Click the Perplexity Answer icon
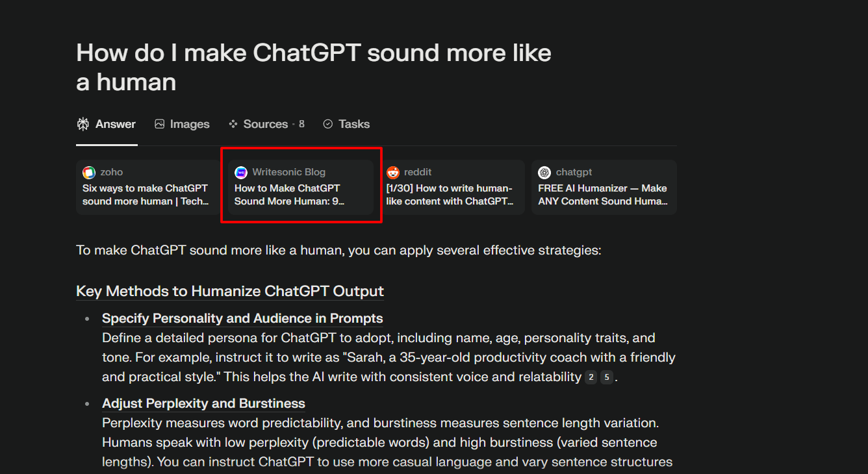The height and width of the screenshot is (474, 868). tap(83, 124)
